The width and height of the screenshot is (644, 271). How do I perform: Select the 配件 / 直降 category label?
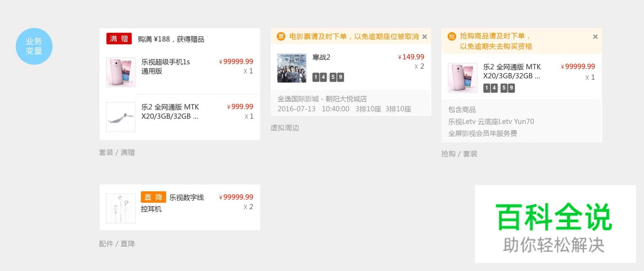point(117,244)
